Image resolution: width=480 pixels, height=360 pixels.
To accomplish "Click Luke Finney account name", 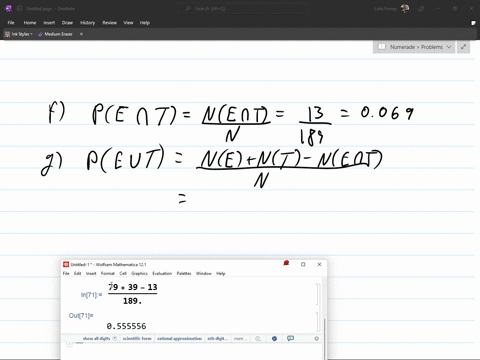I will [x=385, y=9].
